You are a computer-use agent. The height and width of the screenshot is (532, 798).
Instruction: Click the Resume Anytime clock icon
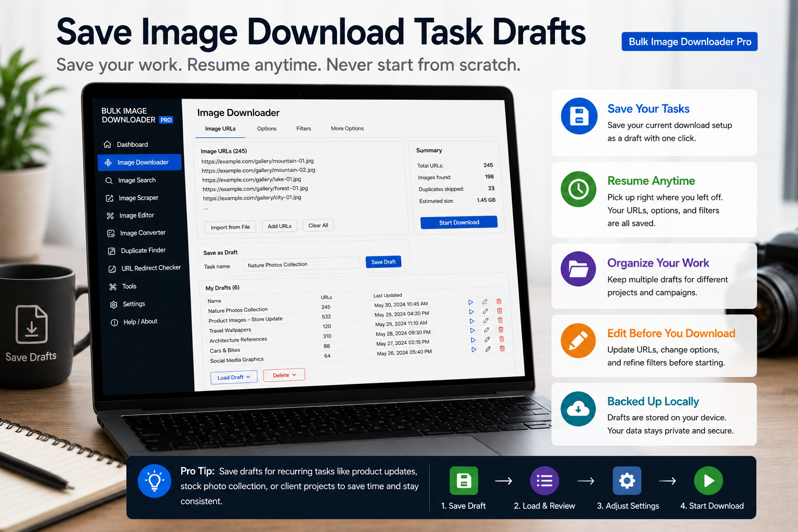tap(579, 189)
